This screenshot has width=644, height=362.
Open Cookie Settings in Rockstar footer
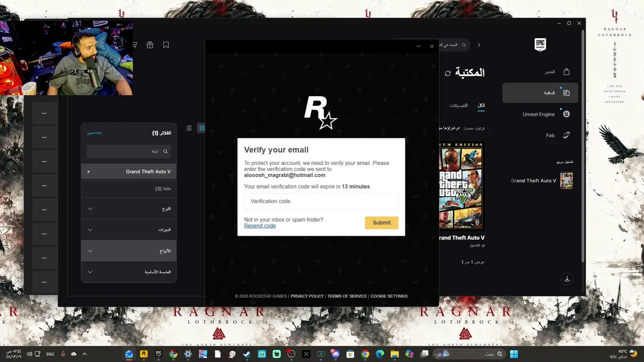click(x=389, y=296)
